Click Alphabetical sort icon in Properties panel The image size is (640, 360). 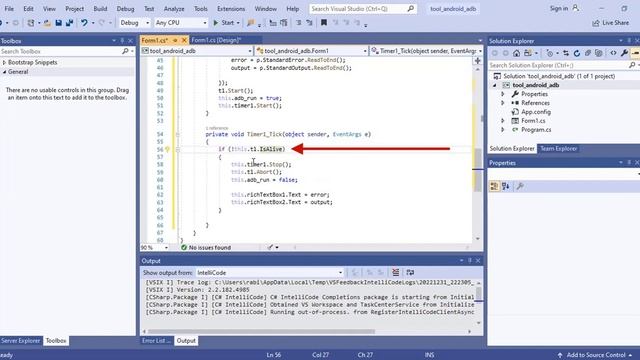coord(506,187)
